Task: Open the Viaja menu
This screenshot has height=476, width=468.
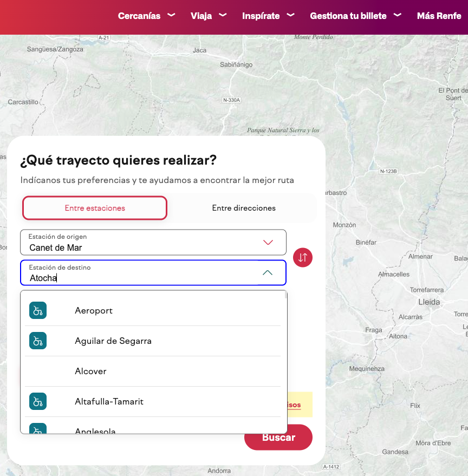Action: pos(201,16)
